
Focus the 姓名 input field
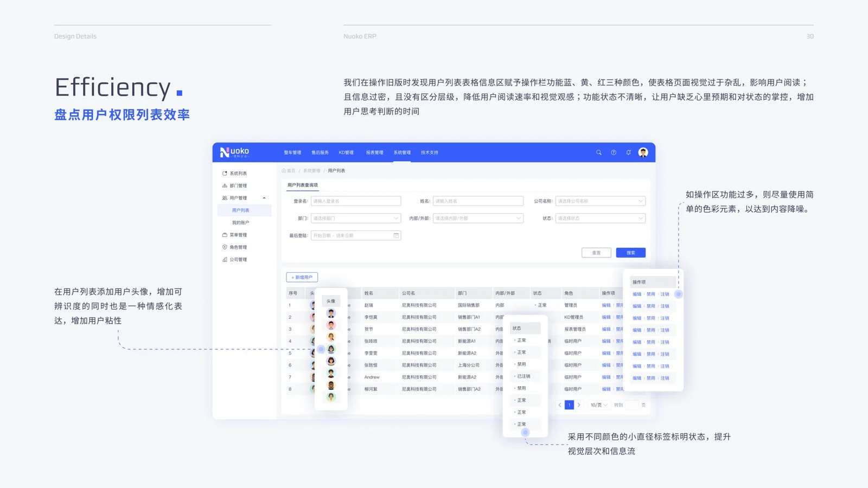pos(478,201)
